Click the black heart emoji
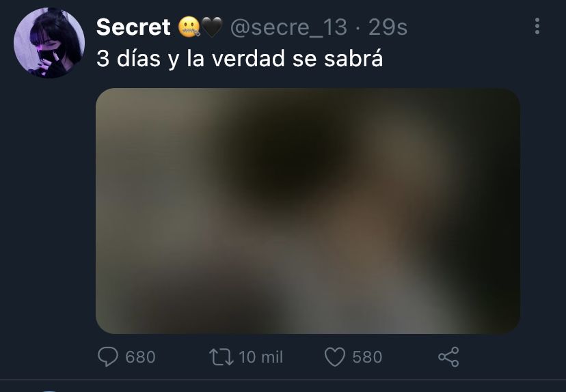566x392 pixels. [212, 27]
